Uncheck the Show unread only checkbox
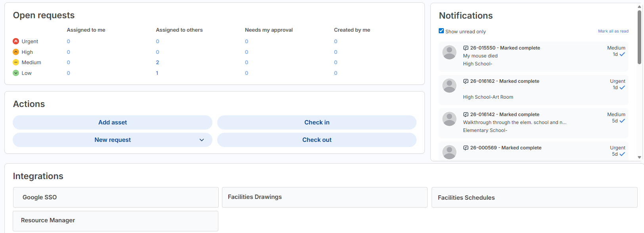Screen dimensions: 644x233 pos(441,31)
